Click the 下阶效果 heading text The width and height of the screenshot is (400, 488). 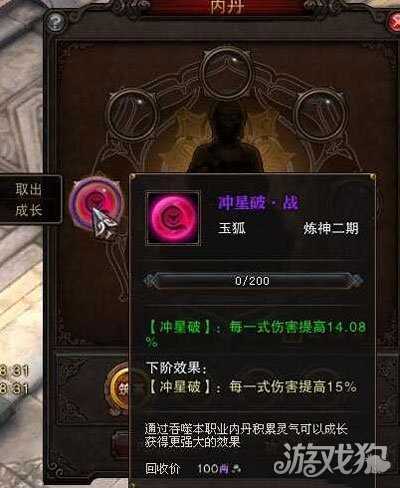click(177, 368)
